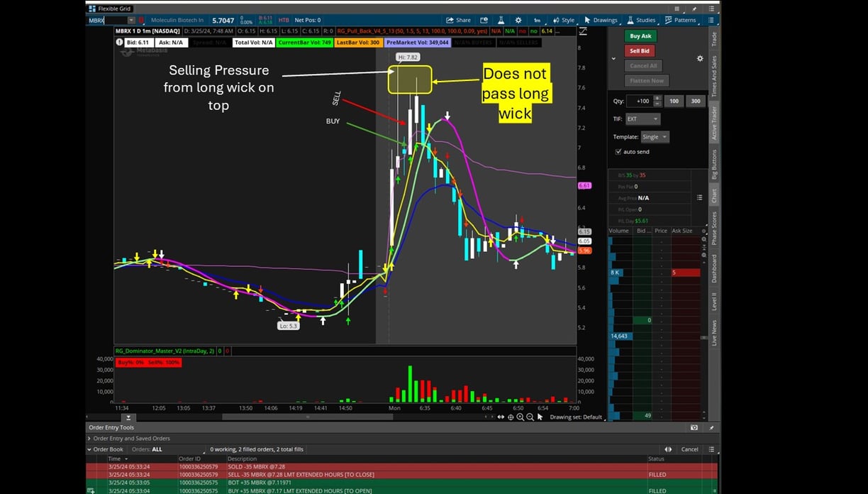Click the Description column header

click(242, 459)
